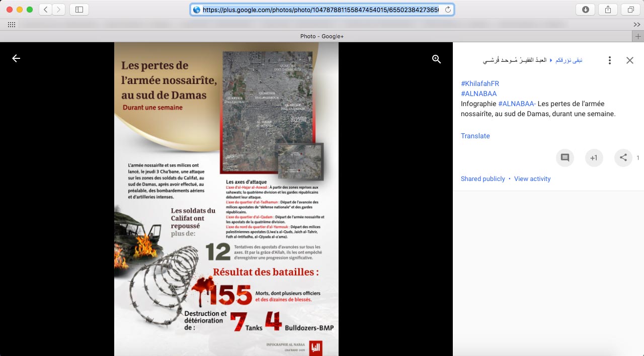This screenshot has width=644, height=356.
Task: Open the comment box via the comment icon
Action: (x=565, y=158)
